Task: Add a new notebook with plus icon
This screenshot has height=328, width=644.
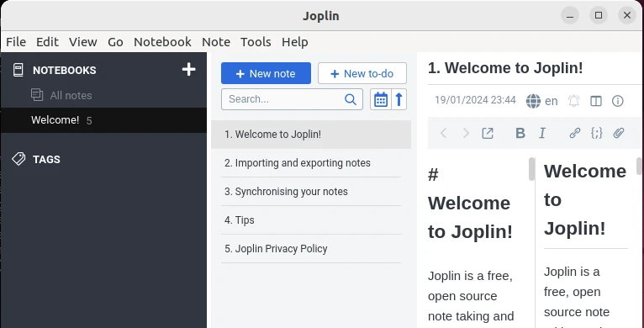Action: click(x=188, y=70)
